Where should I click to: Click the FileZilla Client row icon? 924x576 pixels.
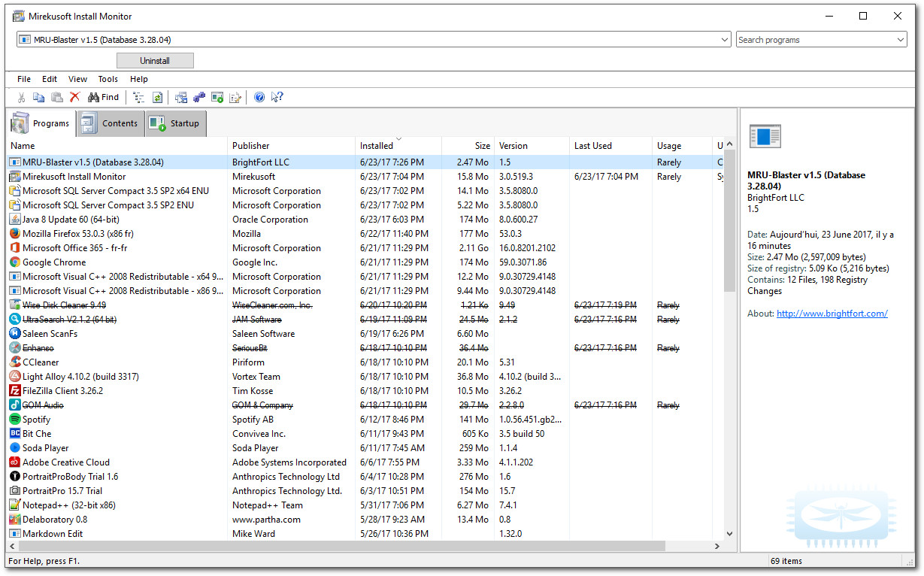tap(15, 391)
